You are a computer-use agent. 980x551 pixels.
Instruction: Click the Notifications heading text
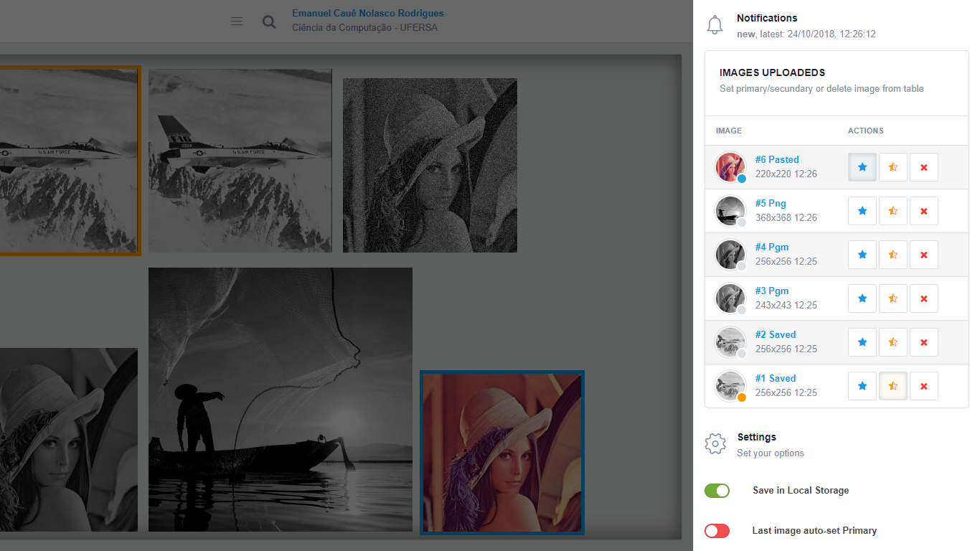tap(767, 19)
